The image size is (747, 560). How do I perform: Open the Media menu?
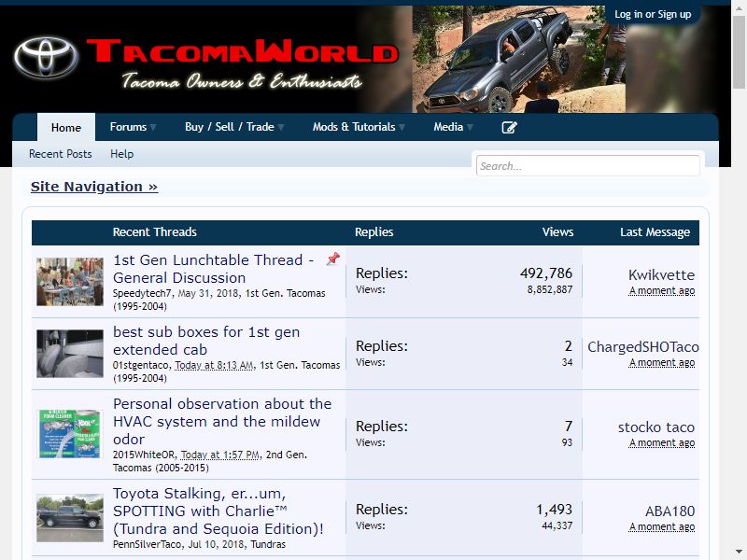click(448, 127)
